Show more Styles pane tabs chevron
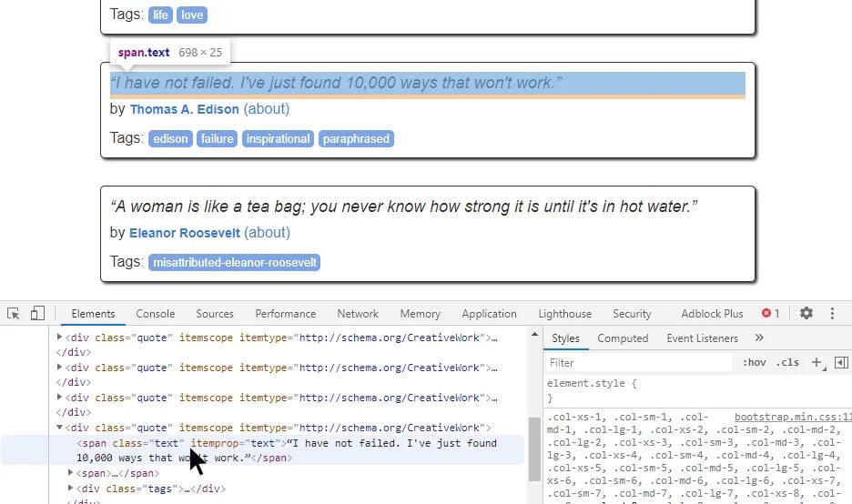 (759, 338)
